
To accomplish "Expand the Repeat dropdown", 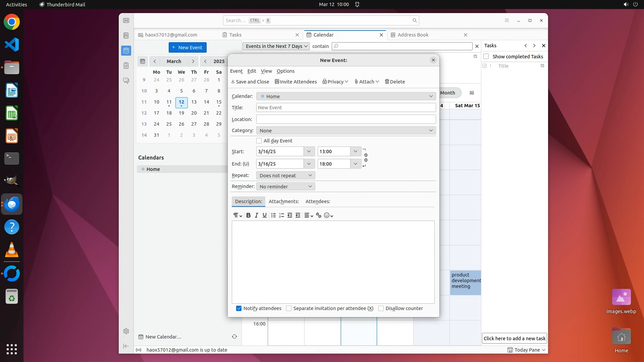I will point(285,175).
